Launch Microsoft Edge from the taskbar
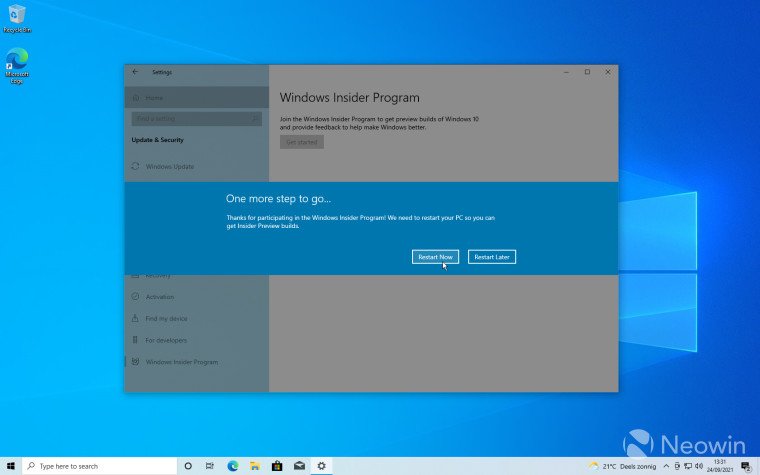The height and width of the screenshot is (475, 760). [233, 466]
